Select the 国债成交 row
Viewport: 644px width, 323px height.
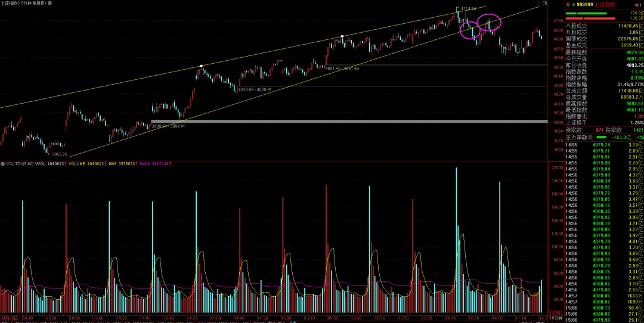coord(605,39)
